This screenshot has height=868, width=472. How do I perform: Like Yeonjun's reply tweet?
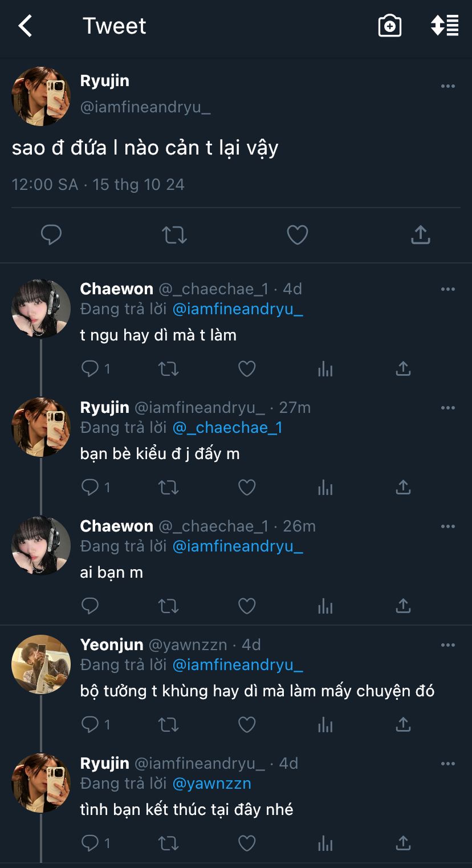(246, 725)
